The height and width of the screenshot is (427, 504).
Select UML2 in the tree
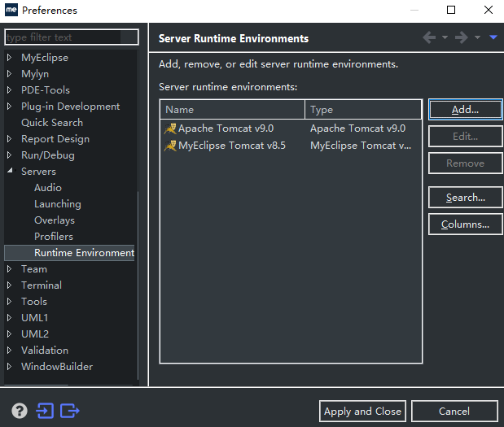tap(35, 334)
